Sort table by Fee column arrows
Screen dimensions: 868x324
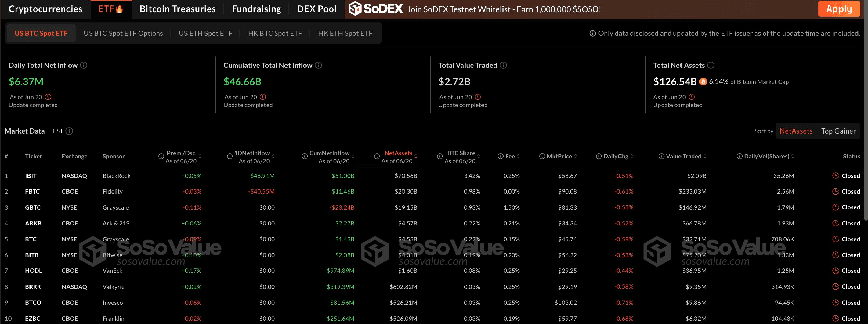[518, 156]
